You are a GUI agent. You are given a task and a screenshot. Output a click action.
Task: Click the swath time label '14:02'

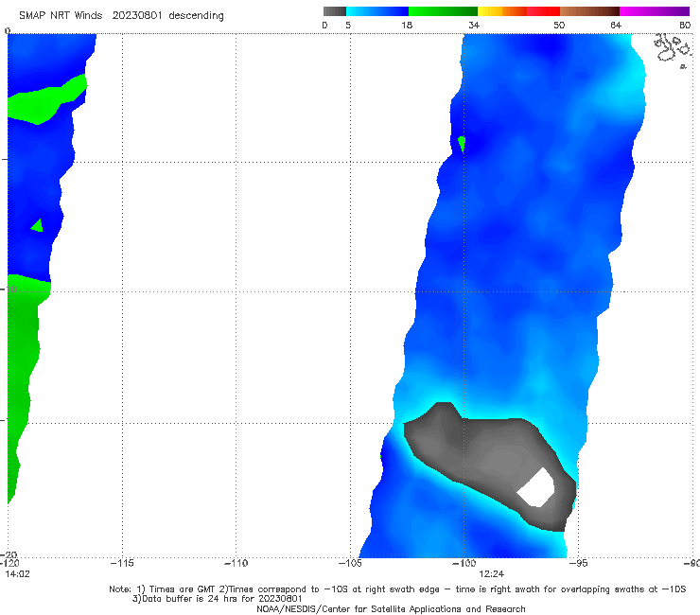17,574
